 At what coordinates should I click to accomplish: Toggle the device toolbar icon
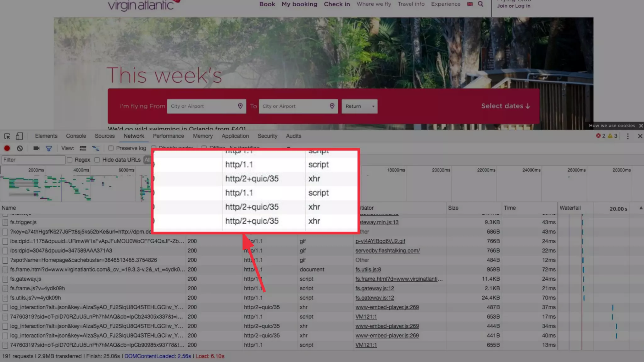[x=19, y=136]
